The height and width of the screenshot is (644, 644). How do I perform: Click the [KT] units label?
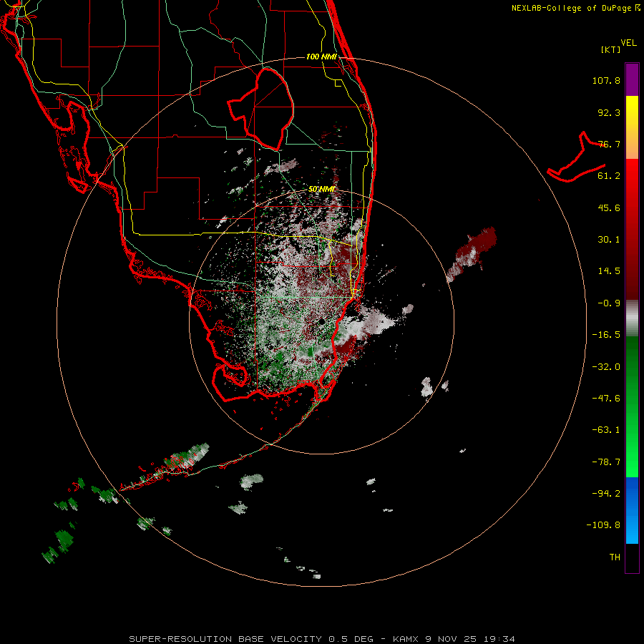point(611,49)
